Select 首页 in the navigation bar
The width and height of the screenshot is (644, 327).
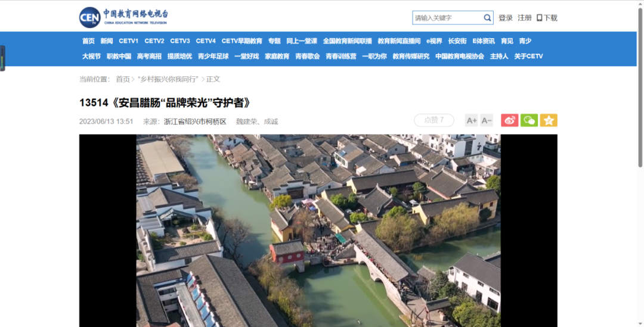coord(88,41)
